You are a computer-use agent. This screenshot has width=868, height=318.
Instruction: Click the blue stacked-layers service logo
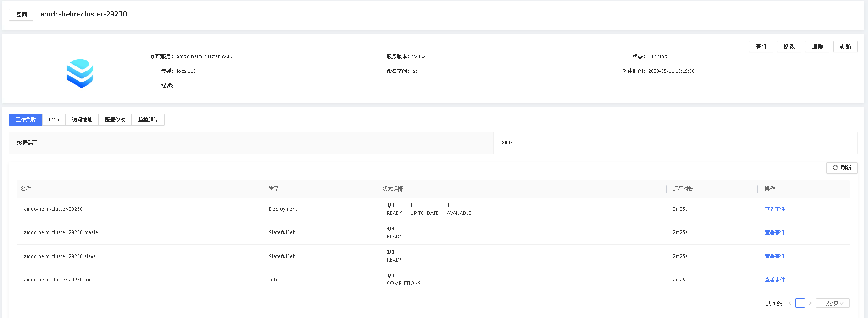click(80, 73)
